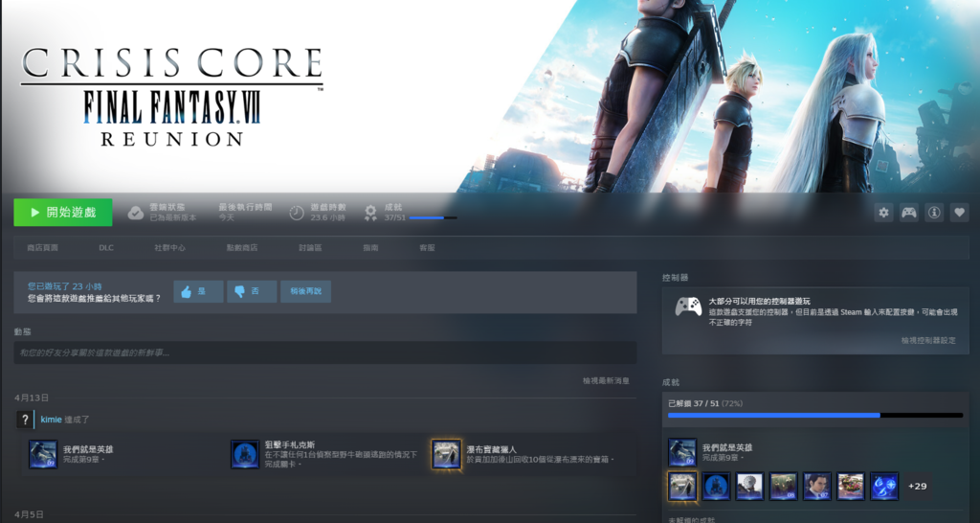This screenshot has height=523, width=980.
Task: Add game to favorites heart icon
Action: (959, 213)
